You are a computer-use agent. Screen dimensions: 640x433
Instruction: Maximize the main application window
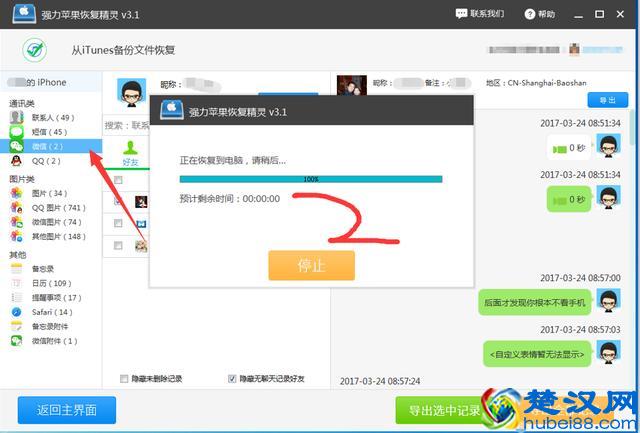point(599,14)
